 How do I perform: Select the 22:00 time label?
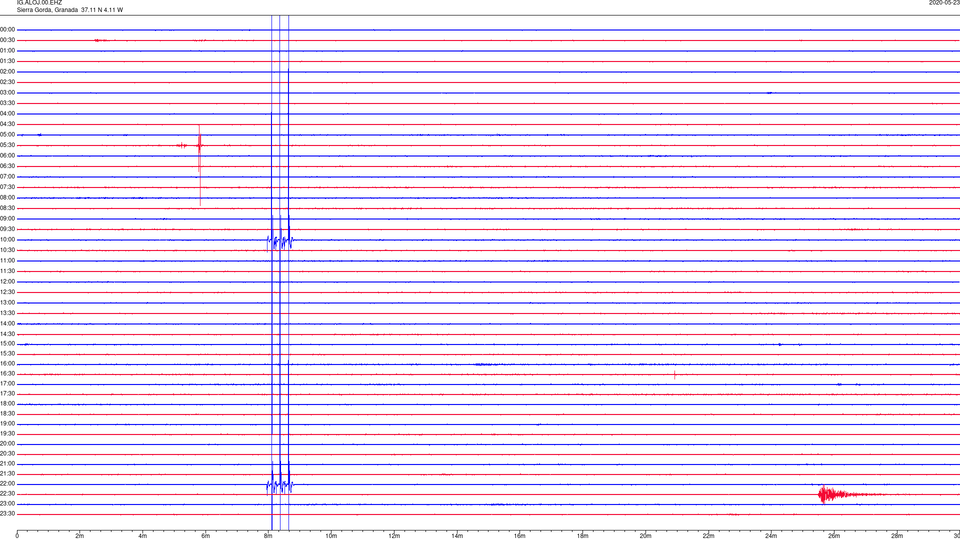click(x=7, y=484)
